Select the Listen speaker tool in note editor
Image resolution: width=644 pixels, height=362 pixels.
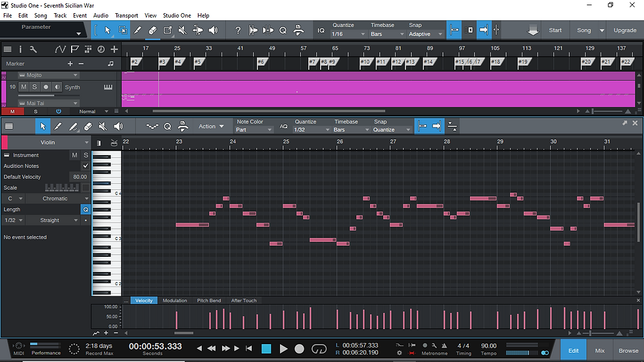pyautogui.click(x=118, y=126)
